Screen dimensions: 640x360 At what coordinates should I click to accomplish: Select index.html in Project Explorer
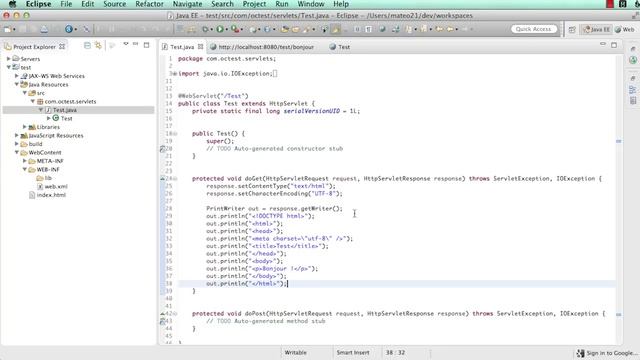(47, 195)
